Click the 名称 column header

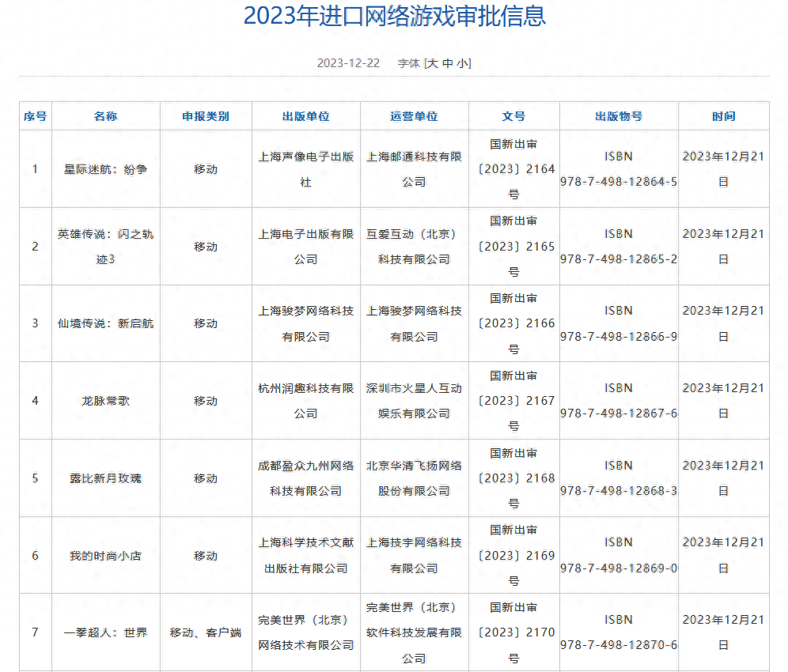pyautogui.click(x=105, y=116)
